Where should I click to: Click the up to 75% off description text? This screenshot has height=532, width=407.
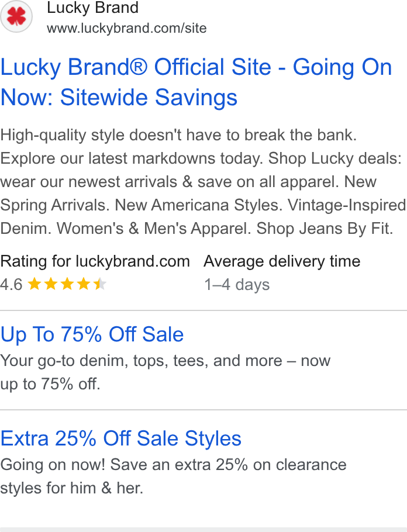point(165,372)
